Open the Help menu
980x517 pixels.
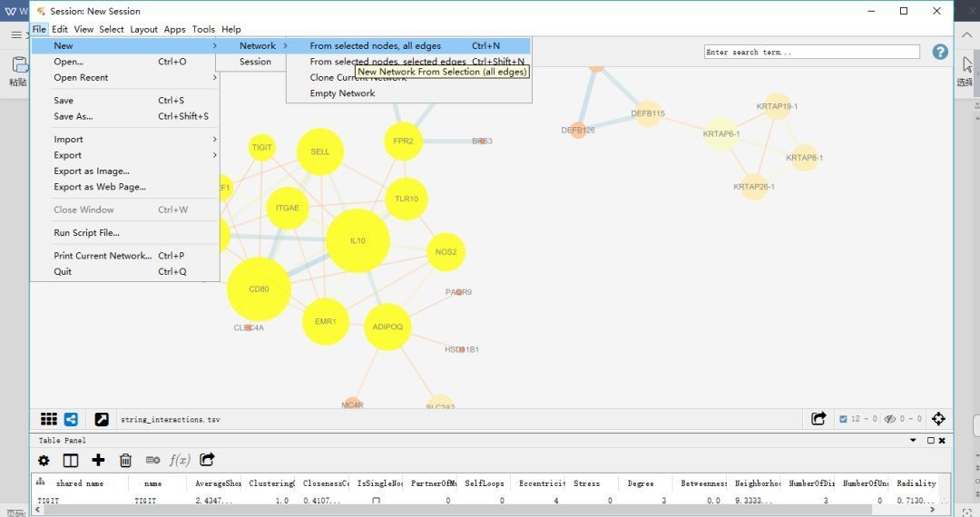click(230, 29)
